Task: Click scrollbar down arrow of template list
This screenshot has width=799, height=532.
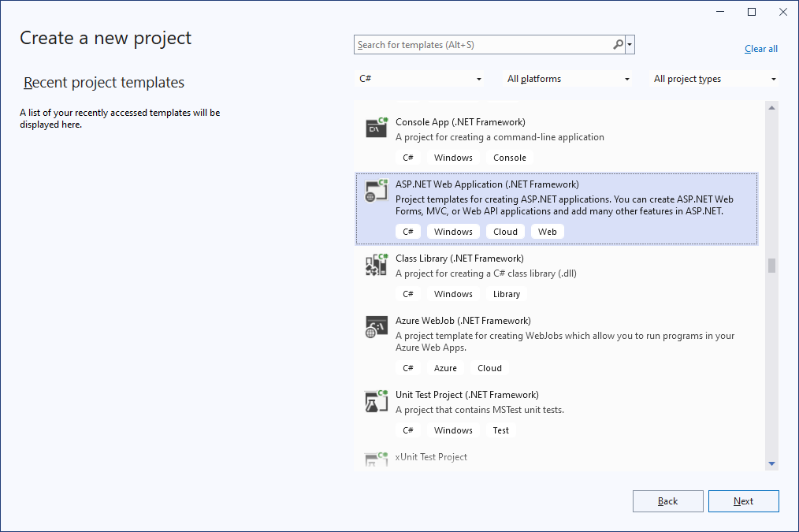Action: (771, 463)
